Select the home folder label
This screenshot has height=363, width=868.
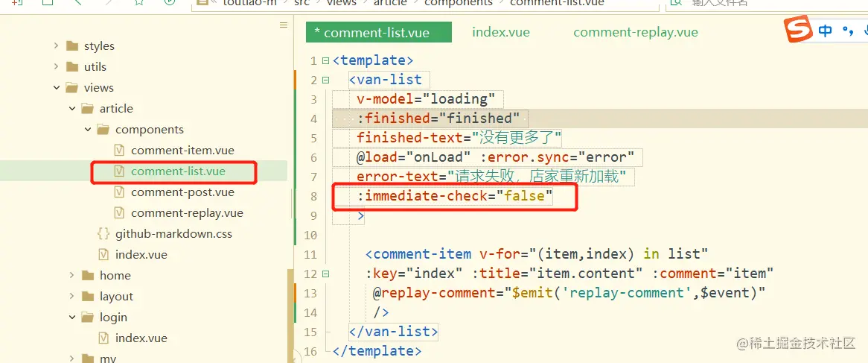[115, 276]
